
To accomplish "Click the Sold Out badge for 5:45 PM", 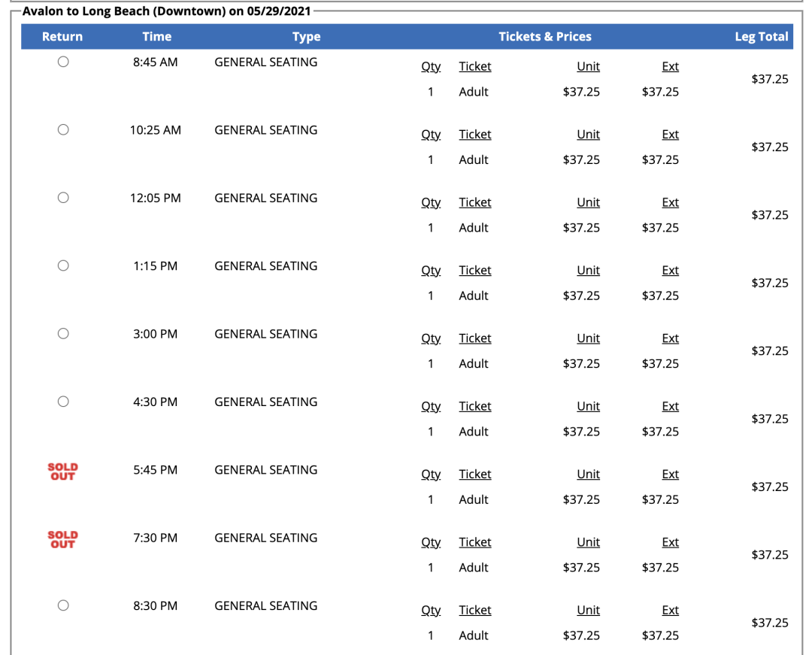I will pos(62,472).
